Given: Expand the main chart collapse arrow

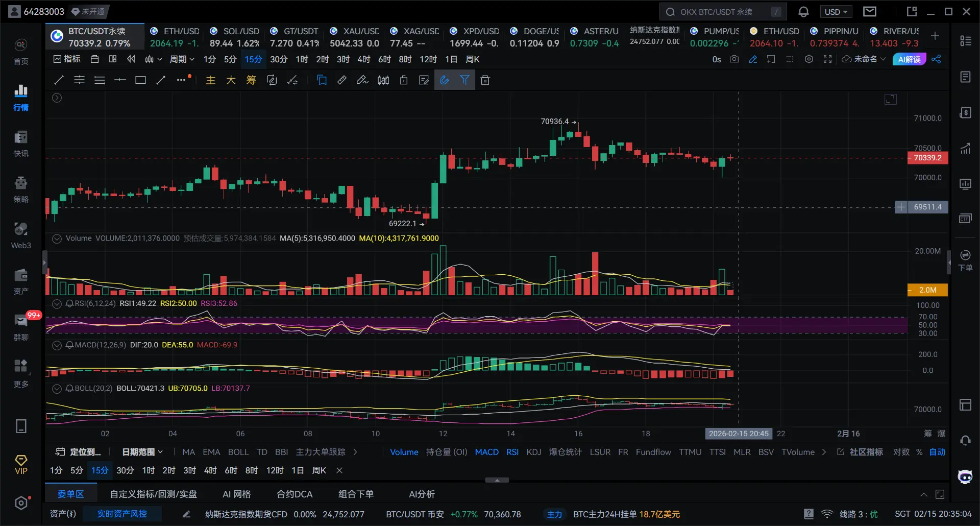Looking at the screenshot, I should pyautogui.click(x=57, y=98).
